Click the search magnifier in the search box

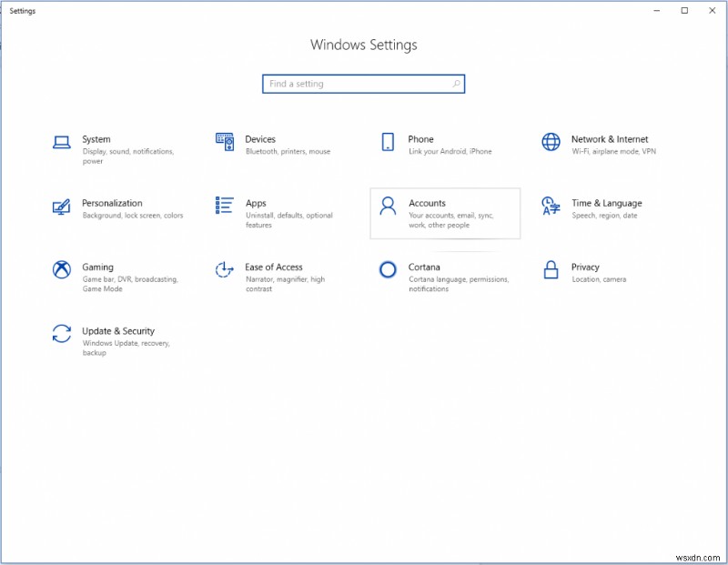pos(455,83)
